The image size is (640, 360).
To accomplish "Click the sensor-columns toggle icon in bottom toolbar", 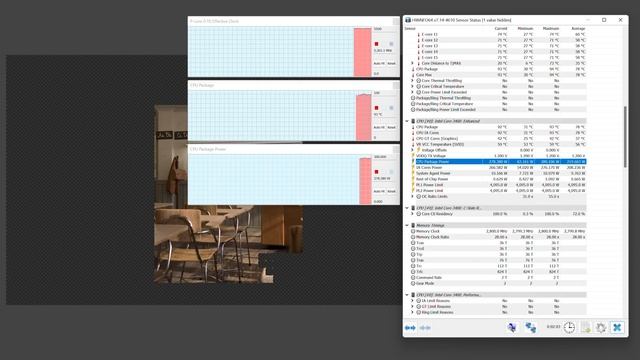I will point(512,327).
